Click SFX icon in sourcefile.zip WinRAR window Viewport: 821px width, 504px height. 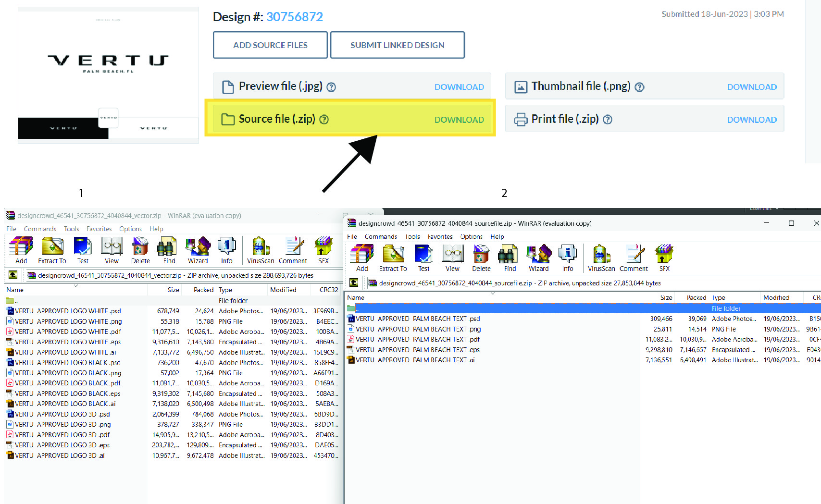click(664, 258)
